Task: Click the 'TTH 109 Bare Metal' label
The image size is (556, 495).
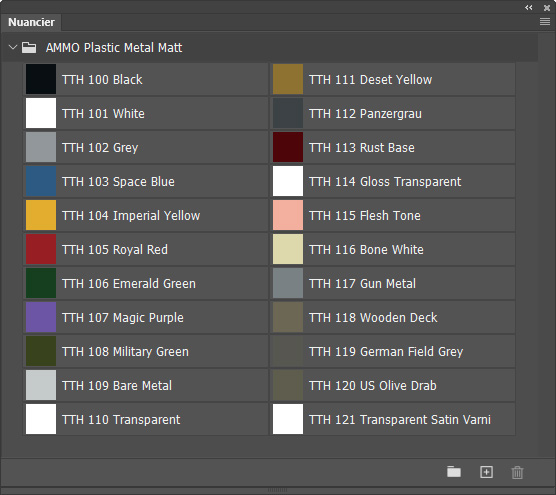Action: [x=117, y=386]
